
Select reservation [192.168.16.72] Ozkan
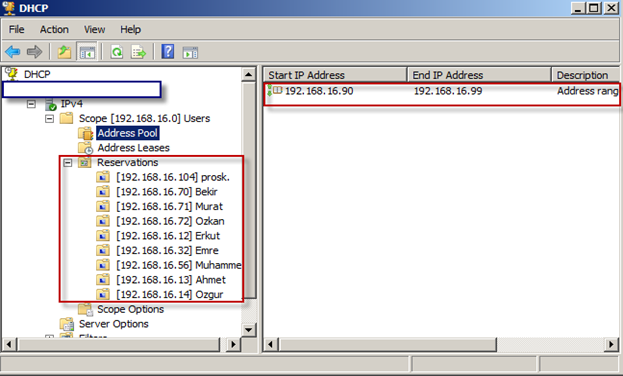coord(170,221)
